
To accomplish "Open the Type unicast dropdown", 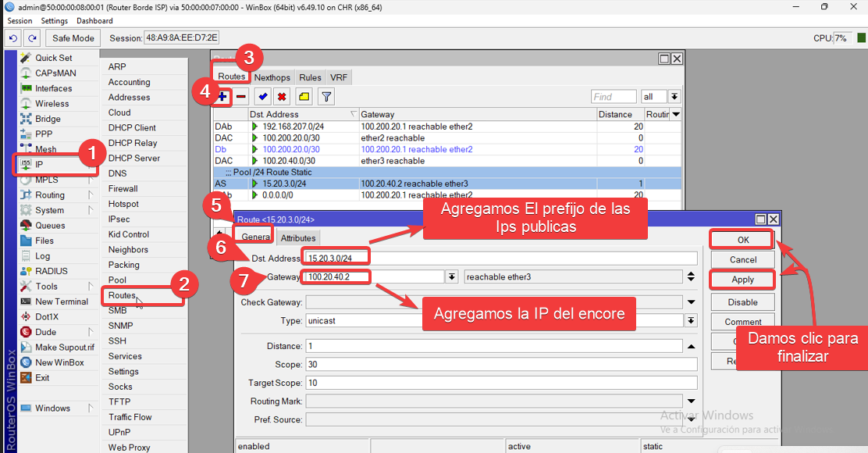I will click(x=691, y=321).
